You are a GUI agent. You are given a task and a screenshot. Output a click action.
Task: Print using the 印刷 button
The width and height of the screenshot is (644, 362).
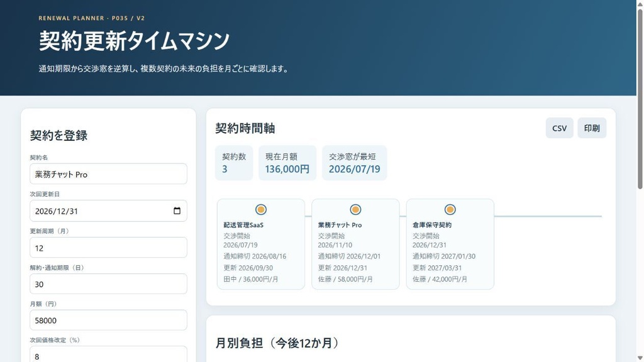coord(592,128)
